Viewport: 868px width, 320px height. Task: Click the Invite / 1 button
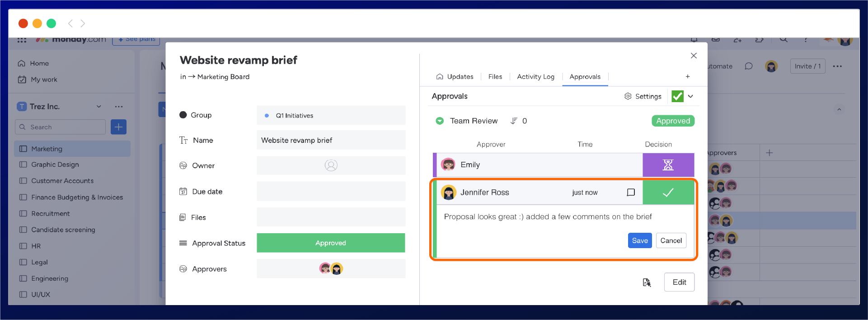click(x=807, y=66)
